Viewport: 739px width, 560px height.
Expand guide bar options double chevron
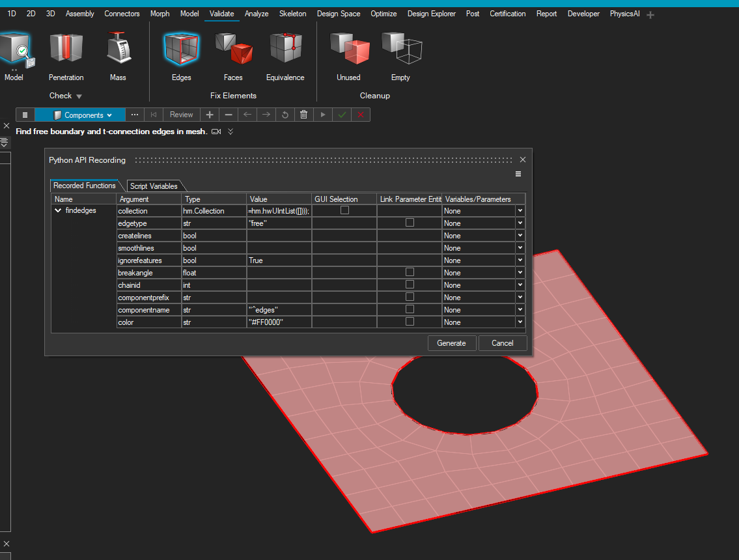coord(230,132)
